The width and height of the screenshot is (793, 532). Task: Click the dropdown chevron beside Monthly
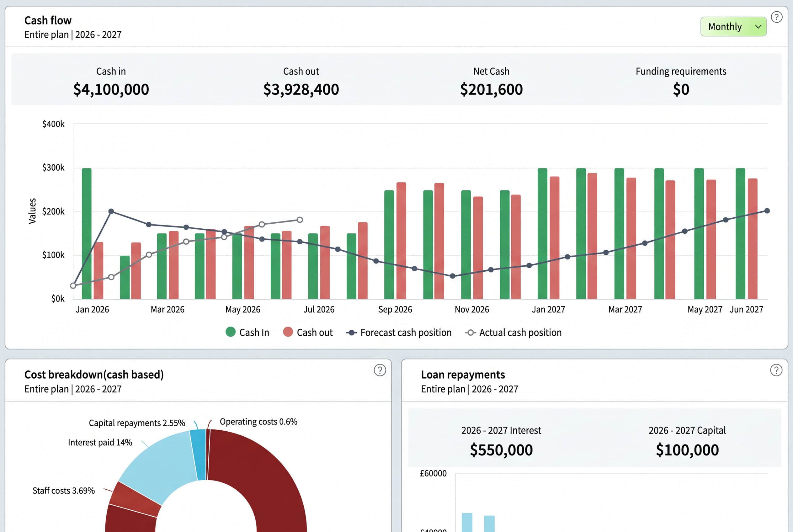coord(758,27)
